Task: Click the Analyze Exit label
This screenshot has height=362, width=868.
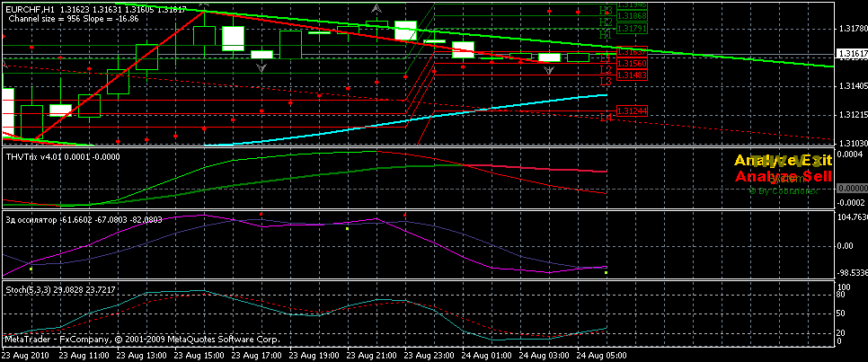Action: pos(784,160)
